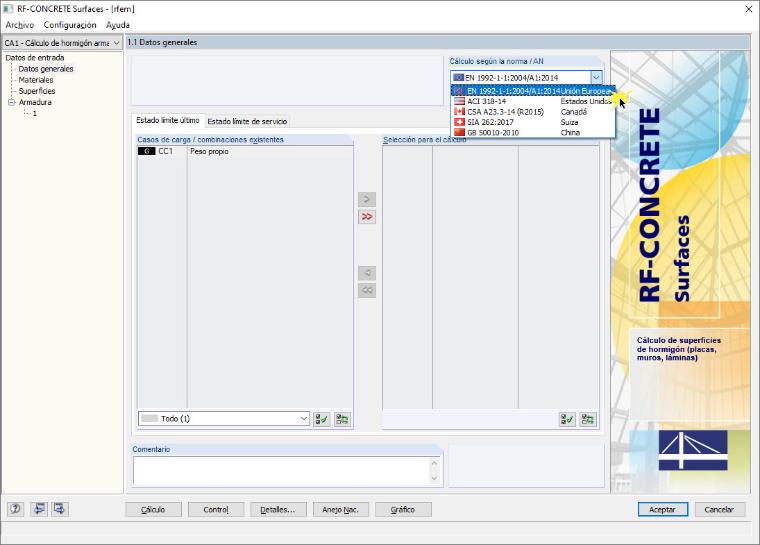The width and height of the screenshot is (760, 545).
Task: Close the RF-CONCRETE Surfaces window
Action: [x=748, y=9]
